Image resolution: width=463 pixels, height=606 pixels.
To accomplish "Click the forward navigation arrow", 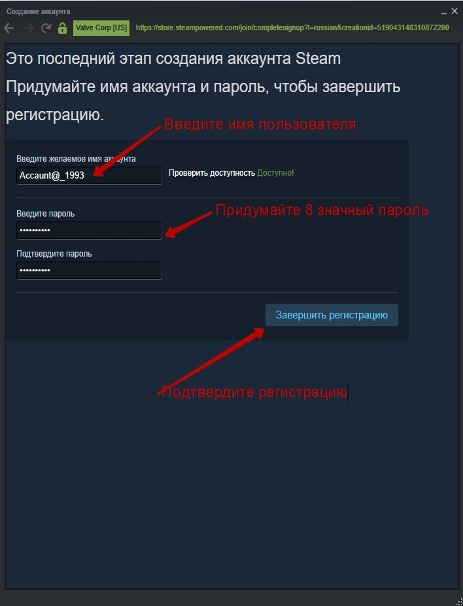I will [x=29, y=28].
